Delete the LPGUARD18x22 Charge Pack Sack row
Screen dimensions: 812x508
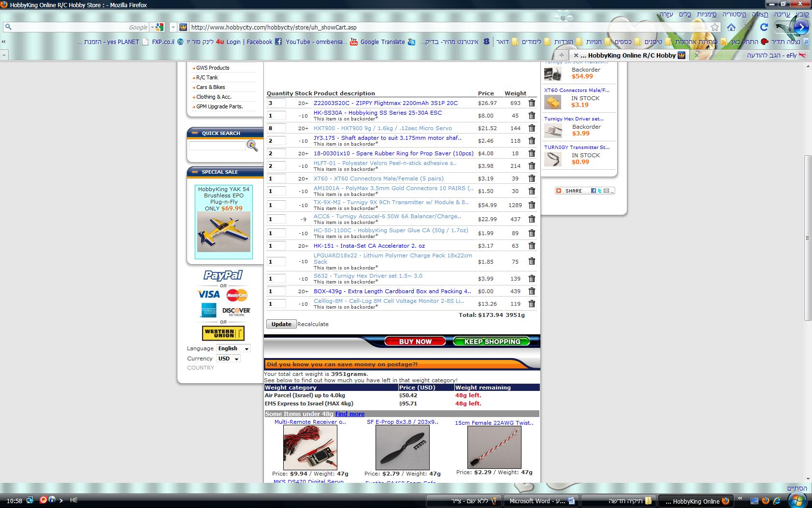coord(532,261)
